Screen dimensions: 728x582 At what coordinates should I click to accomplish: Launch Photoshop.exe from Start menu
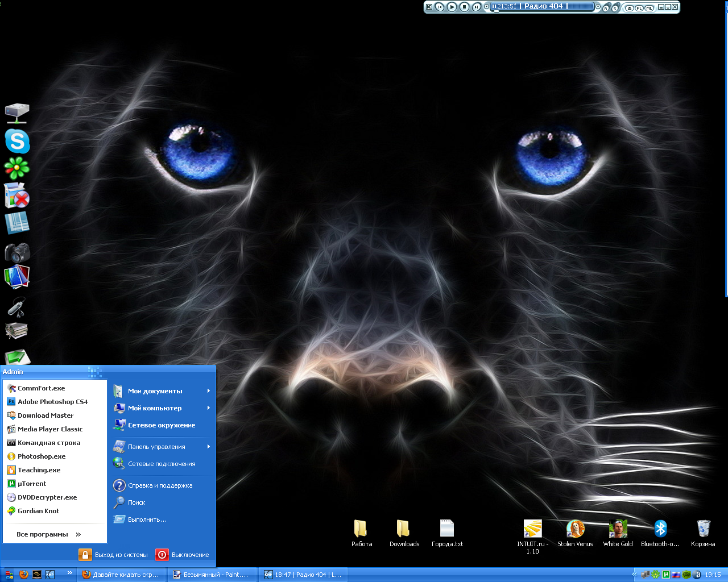(x=55, y=456)
